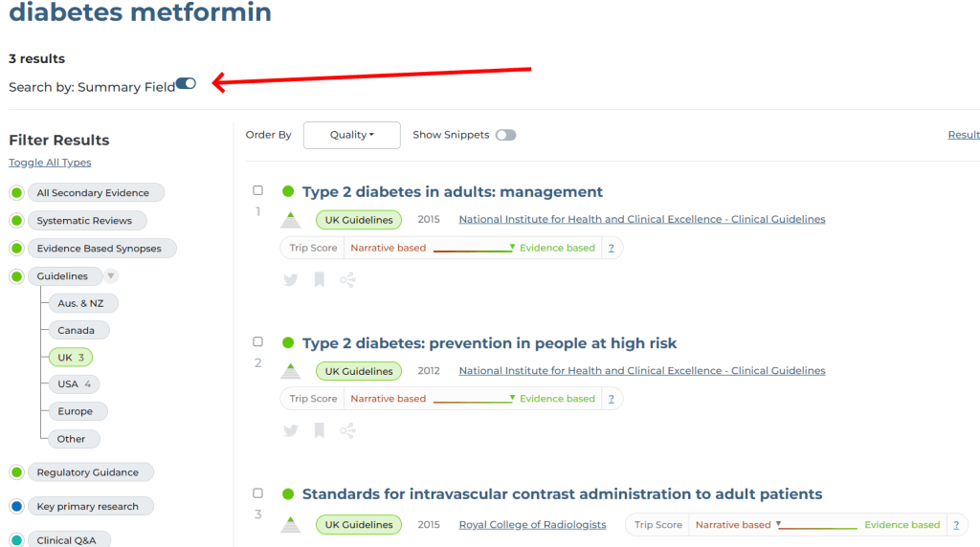Collapse the Guidelines sub-filter arrow
The image size is (980, 547).
click(x=111, y=276)
